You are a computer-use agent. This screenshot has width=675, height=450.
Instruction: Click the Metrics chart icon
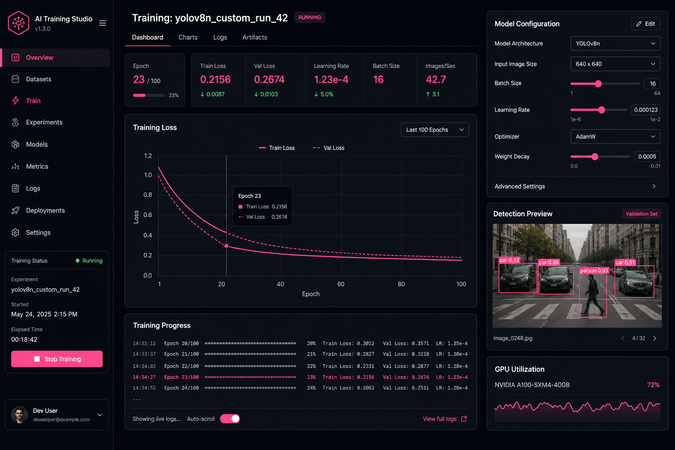(15, 166)
